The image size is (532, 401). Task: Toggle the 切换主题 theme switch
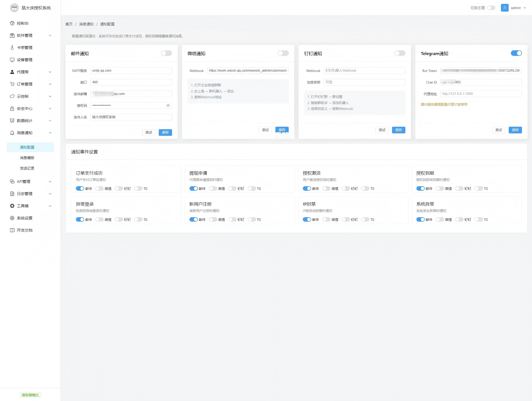[x=491, y=8]
